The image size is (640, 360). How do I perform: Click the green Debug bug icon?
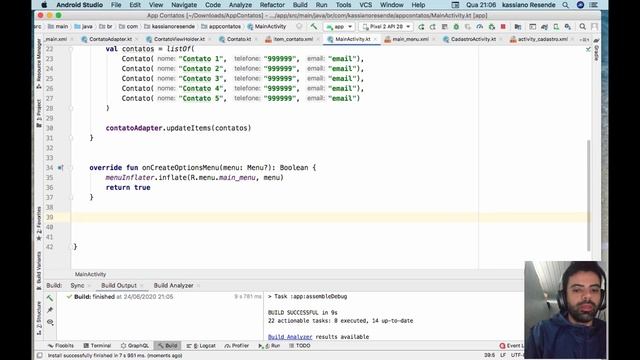(x=456, y=27)
